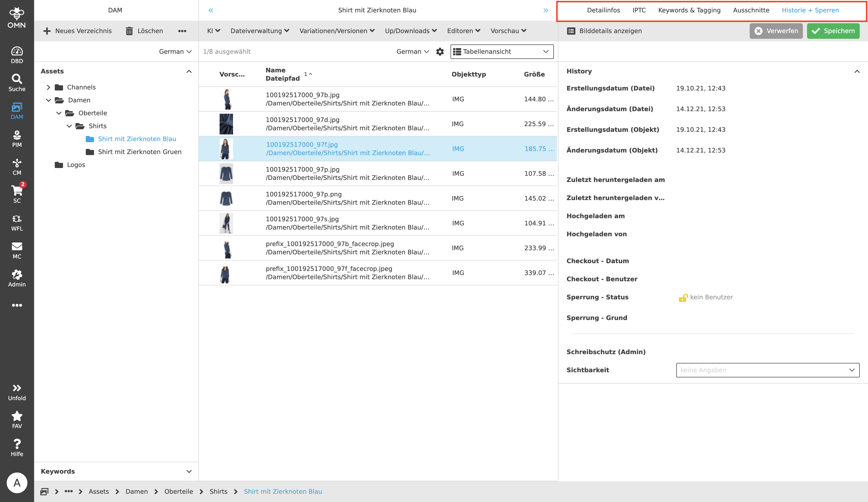
Task: Collapse the History section
Action: pos(857,71)
